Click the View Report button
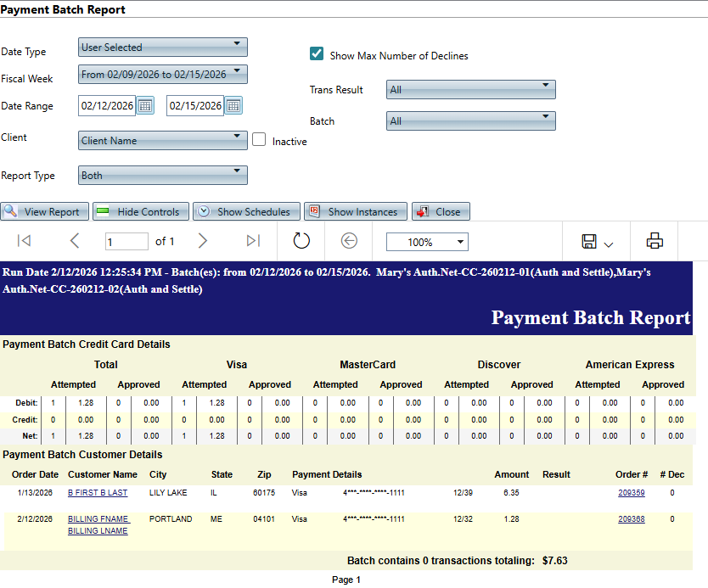This screenshot has height=588, width=708. (x=44, y=211)
